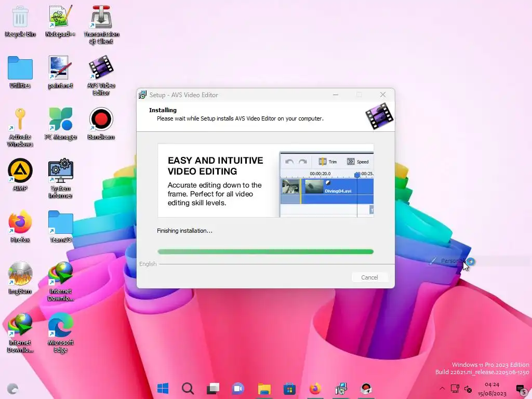The image size is (532, 399).
Task: Launch PC Manager from the desktop
Action: click(x=60, y=124)
